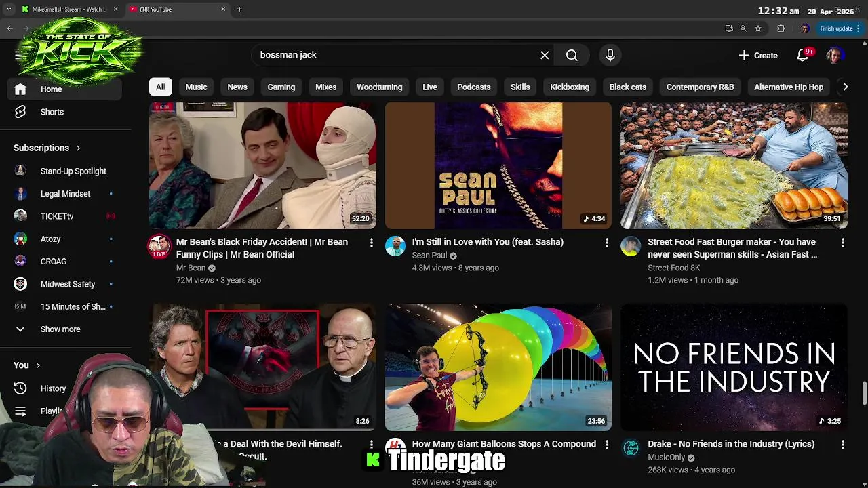Select the Alternative Hip Hop chip
Viewport: 868px width, 488px height.
pos(789,87)
